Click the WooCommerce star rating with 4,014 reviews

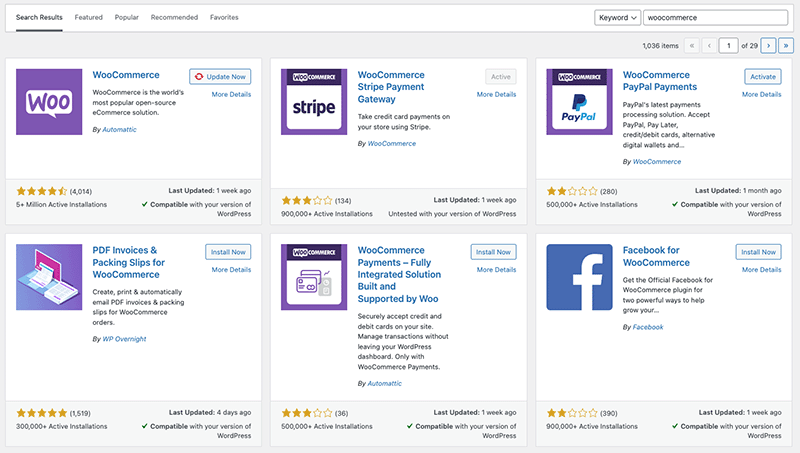click(x=41, y=191)
